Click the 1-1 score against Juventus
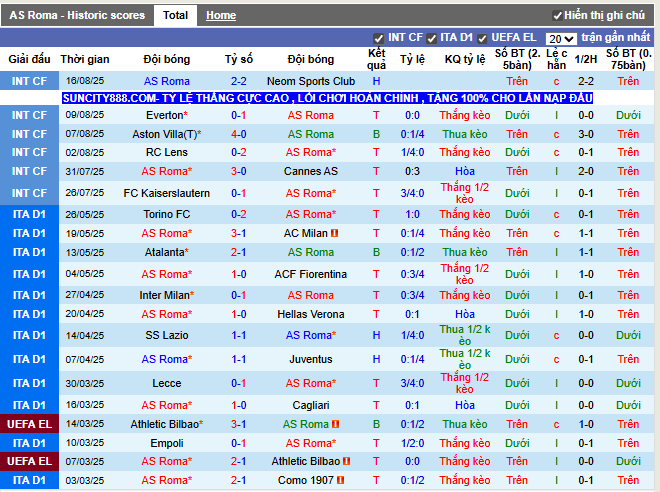 [x=239, y=359]
